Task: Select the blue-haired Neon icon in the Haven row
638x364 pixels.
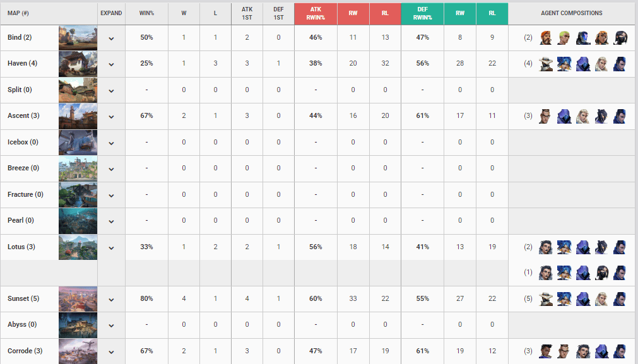Action: 564,64
